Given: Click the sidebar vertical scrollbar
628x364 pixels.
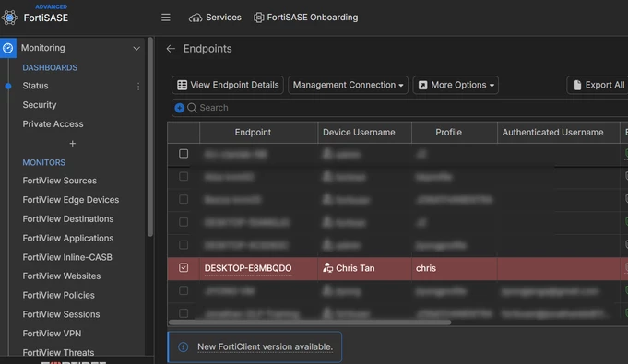Looking at the screenshot, I should coord(149,136).
